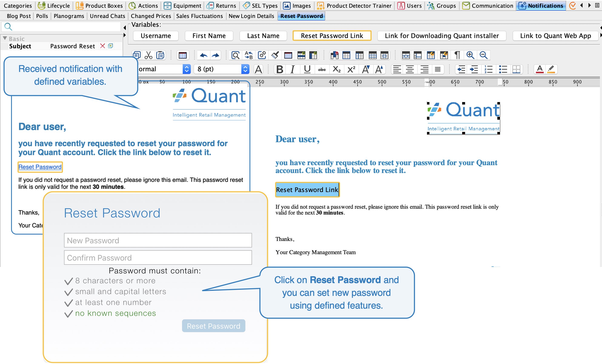Insert the Username variable
602x364 pixels.
point(156,36)
